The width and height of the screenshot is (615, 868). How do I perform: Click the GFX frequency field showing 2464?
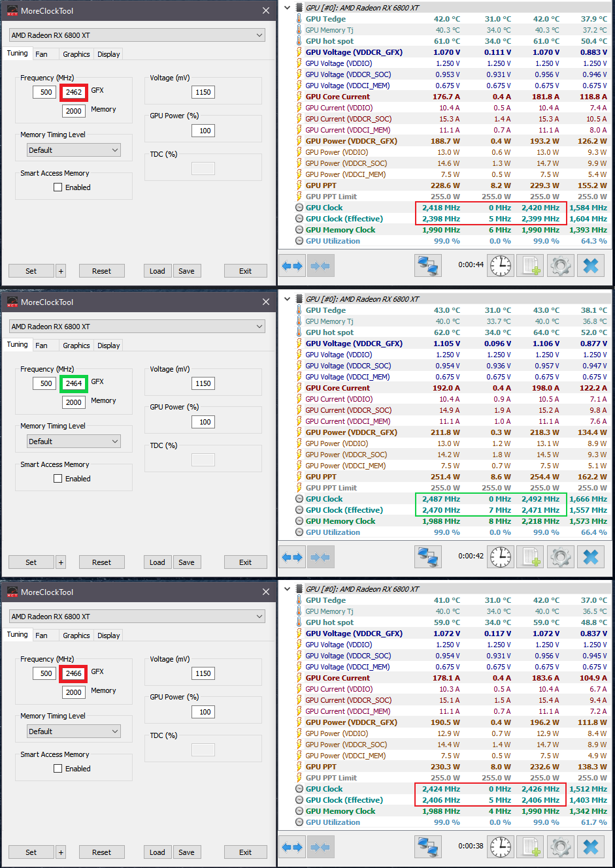(x=74, y=383)
